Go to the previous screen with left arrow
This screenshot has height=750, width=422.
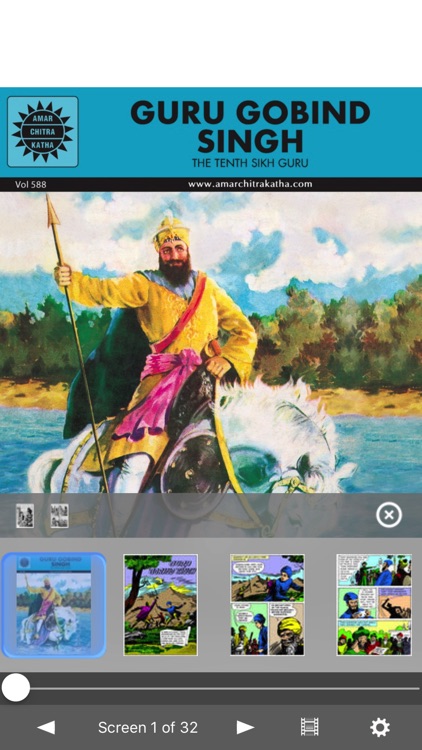[x=46, y=728]
